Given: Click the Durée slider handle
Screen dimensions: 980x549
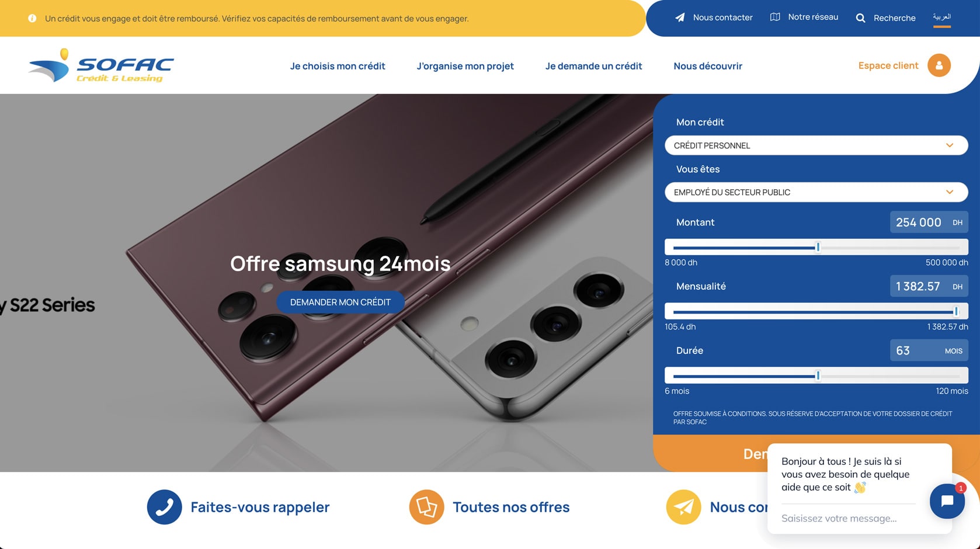Looking at the screenshot, I should (x=818, y=376).
